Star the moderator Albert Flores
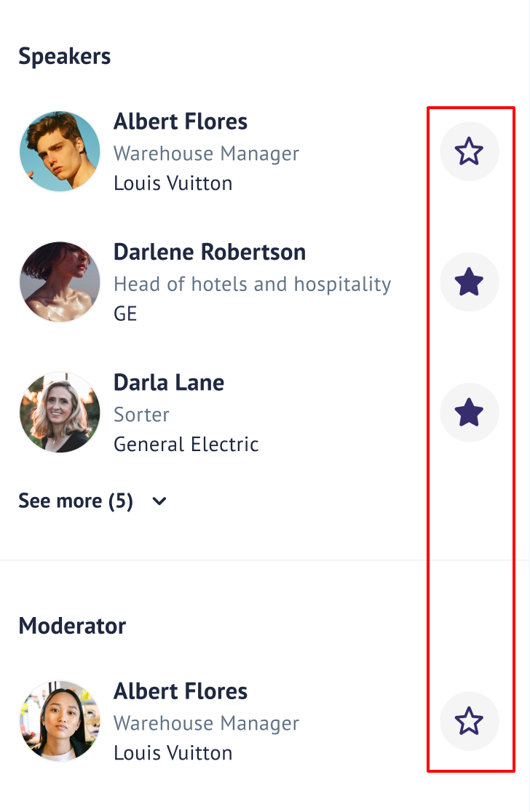 click(x=469, y=722)
